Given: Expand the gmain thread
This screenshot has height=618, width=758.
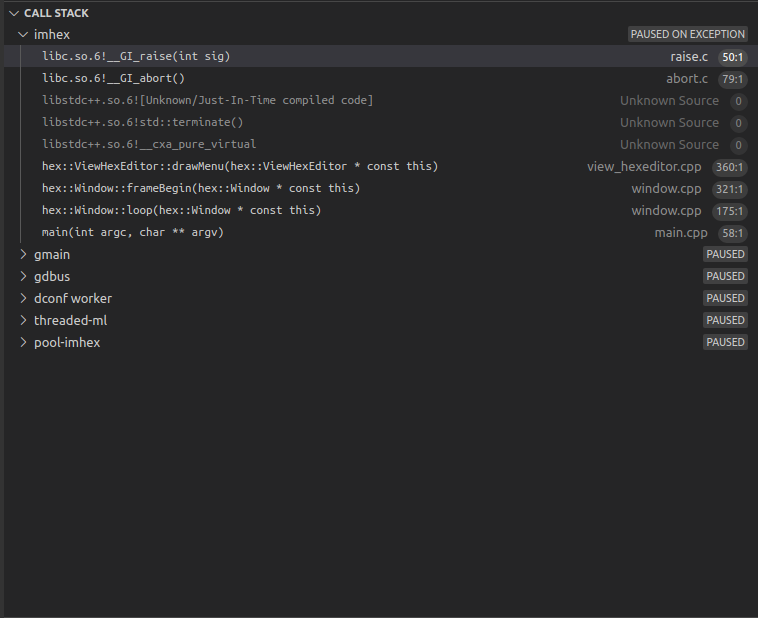Looking at the screenshot, I should point(23,254).
